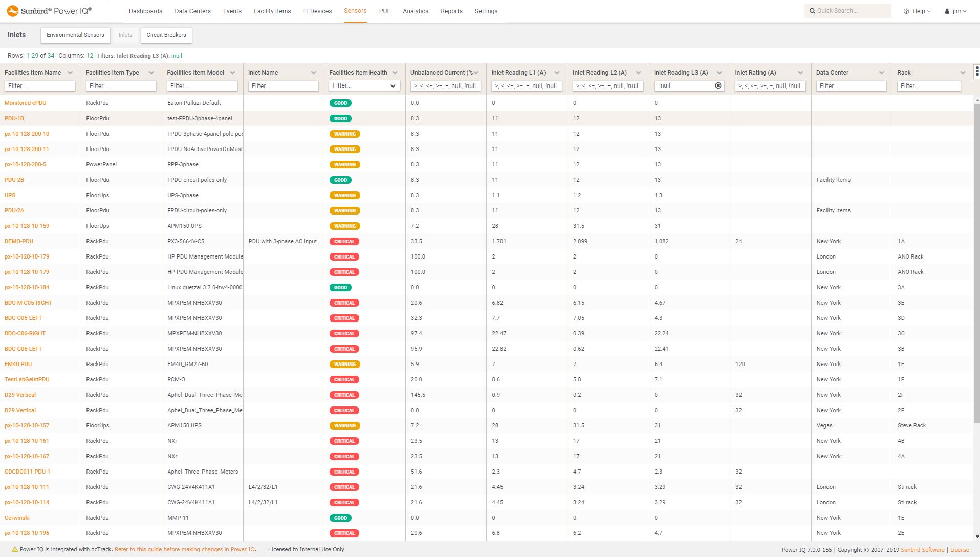The height and width of the screenshot is (557, 980).
Task: Click the 'Refer to this guide' link
Action: pyautogui.click(x=184, y=549)
